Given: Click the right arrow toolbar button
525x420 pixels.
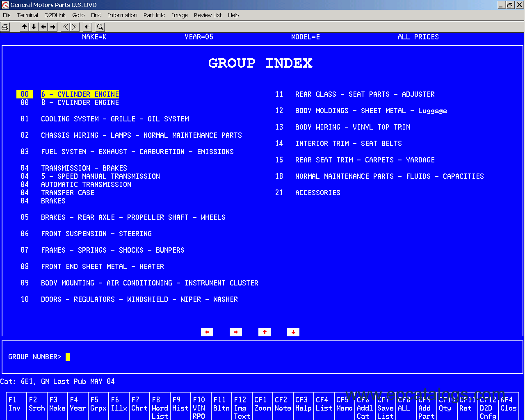Looking at the screenshot, I should coord(53,27).
